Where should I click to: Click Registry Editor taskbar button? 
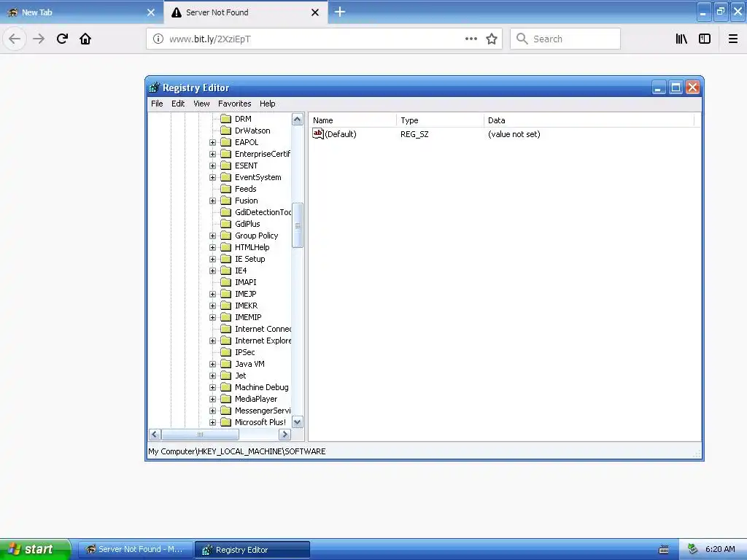click(252, 550)
